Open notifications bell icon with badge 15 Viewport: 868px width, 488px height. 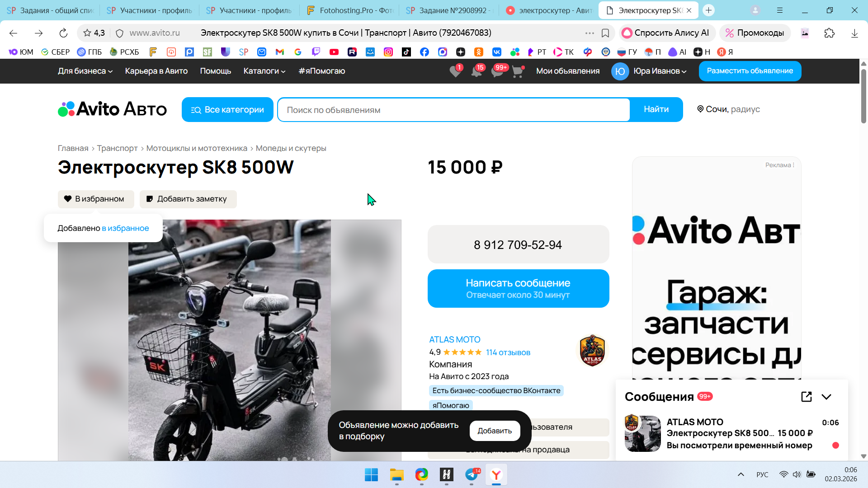point(476,71)
